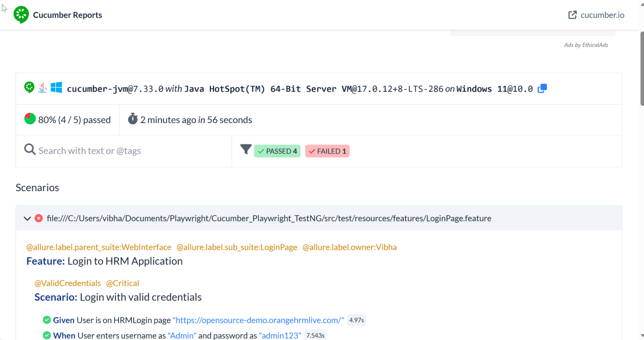Click the Java cup icon
The width and height of the screenshot is (644, 340).
coord(42,88)
